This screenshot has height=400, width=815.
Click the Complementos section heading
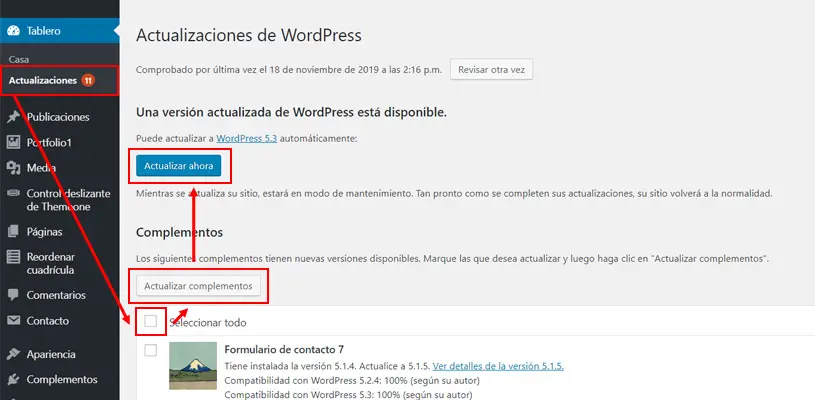(x=179, y=232)
